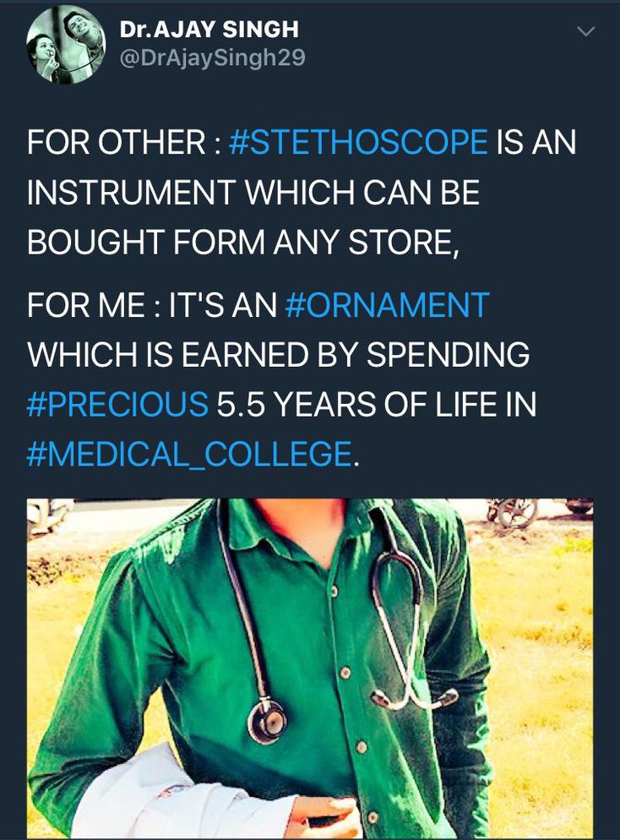620x840 pixels.
Task: Click "INSTRUMENT WHICH CAN BE" text line
Action: (x=253, y=193)
